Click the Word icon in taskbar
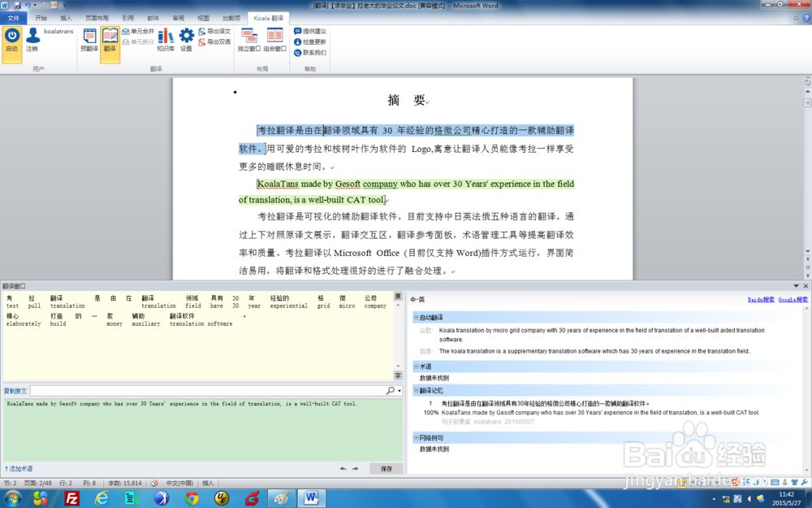Image resolution: width=812 pixels, height=508 pixels. (311, 499)
